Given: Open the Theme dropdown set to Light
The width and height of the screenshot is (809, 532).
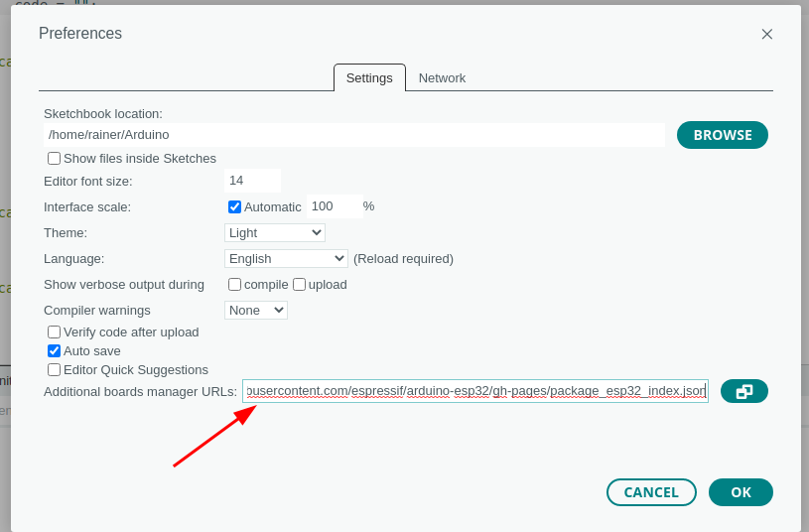Looking at the screenshot, I should (274, 233).
